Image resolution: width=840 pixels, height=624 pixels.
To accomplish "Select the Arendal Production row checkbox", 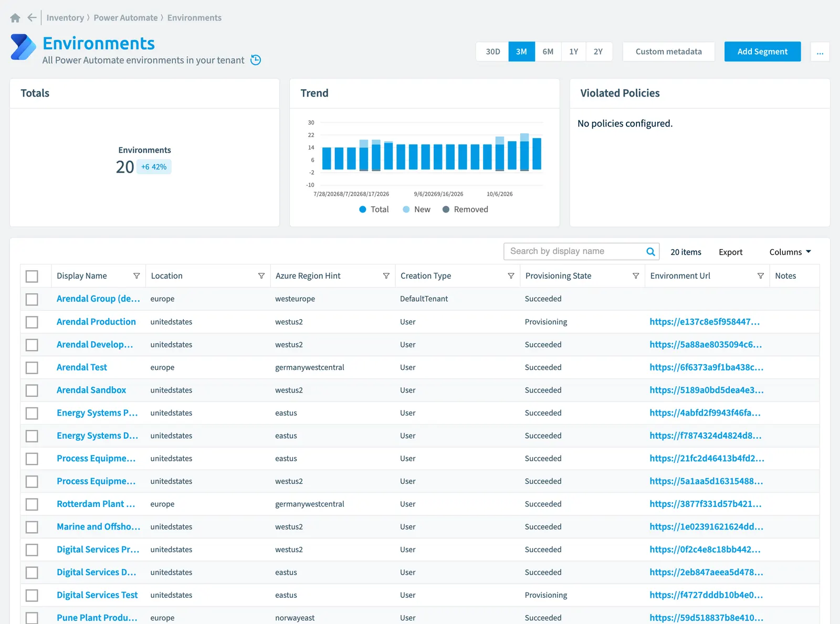I will click(32, 322).
